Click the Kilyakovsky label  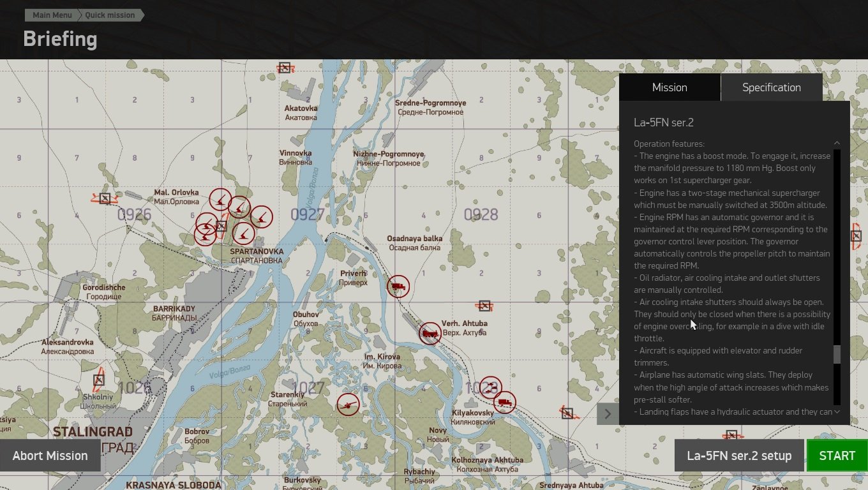pyautogui.click(x=473, y=417)
